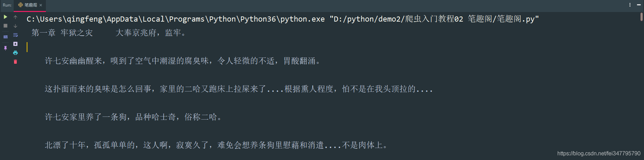Restore layout icon in Run panel
This screenshot has width=644, height=160.
5,37
